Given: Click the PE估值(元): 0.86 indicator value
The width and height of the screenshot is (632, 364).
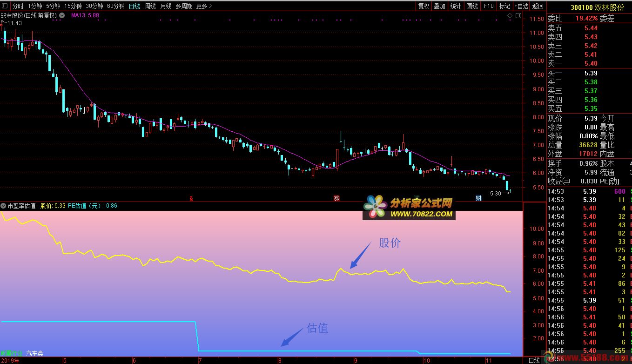Looking at the screenshot, I should (x=93, y=205).
